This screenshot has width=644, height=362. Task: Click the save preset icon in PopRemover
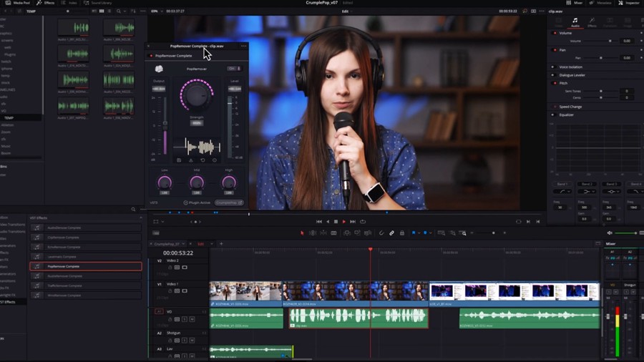tap(179, 160)
